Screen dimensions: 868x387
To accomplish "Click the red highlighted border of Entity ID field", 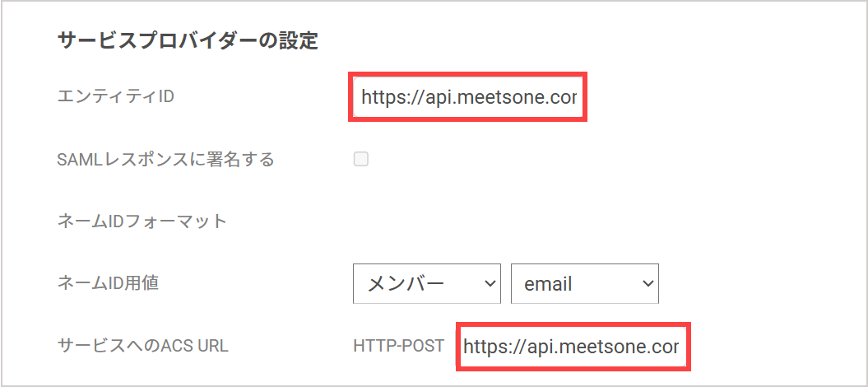I will [x=468, y=73].
